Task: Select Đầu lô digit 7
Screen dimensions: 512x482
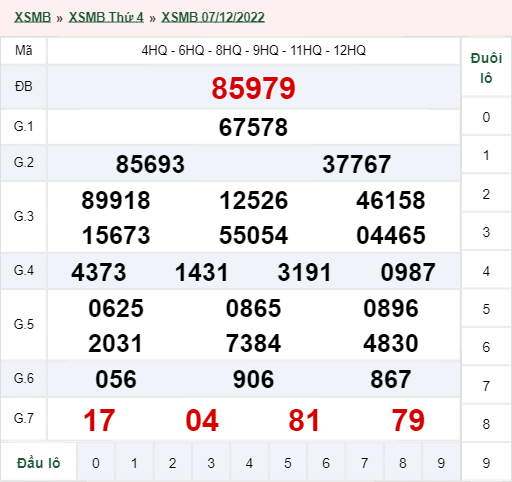Action: (x=364, y=463)
